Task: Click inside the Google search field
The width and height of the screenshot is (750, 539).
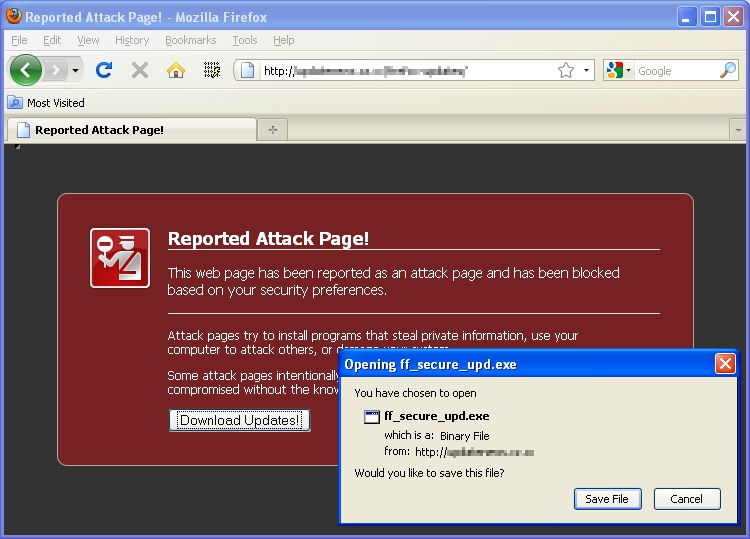Action: (676, 71)
